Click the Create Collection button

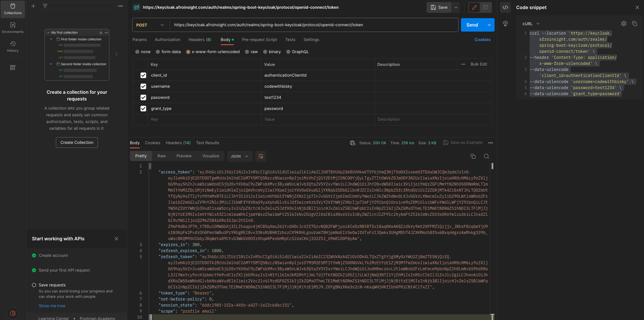click(77, 143)
